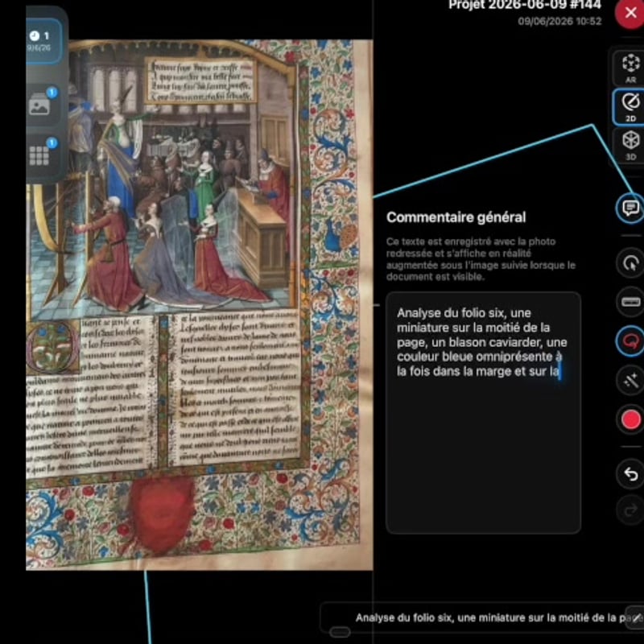The width and height of the screenshot is (644, 644).
Task: Click the 'Commentaire général' heading
Action: coord(456,217)
